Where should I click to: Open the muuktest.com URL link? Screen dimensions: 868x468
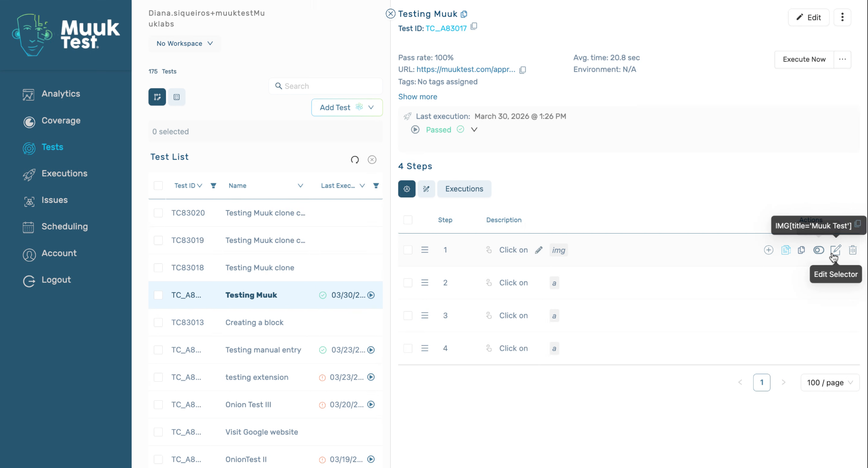pos(466,70)
